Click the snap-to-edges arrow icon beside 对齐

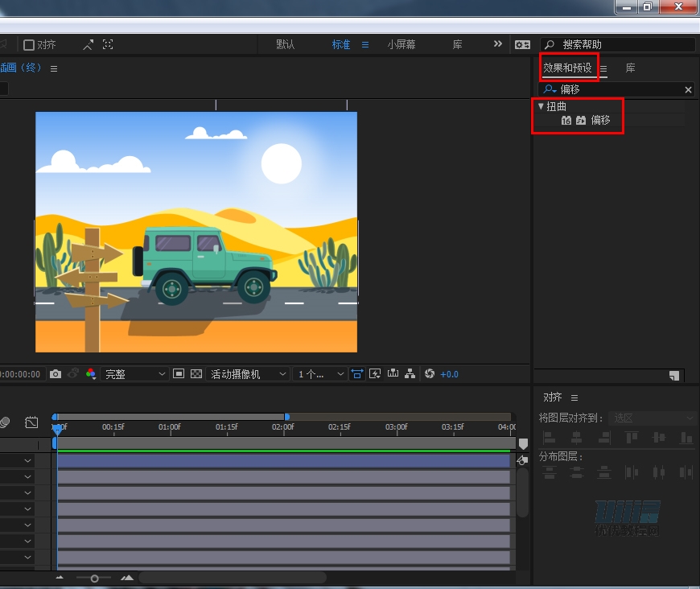[x=88, y=44]
